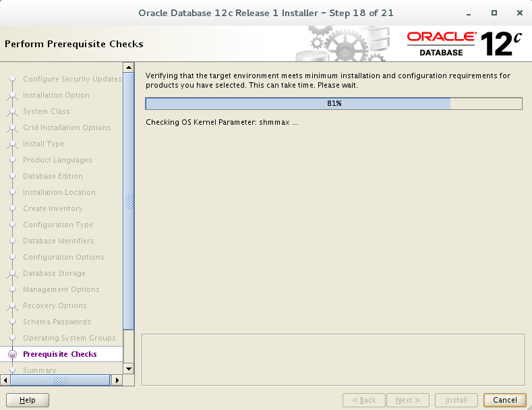Screen dimensions: 532x410
Task: Select Summary step in sidebar
Action: point(40,370)
